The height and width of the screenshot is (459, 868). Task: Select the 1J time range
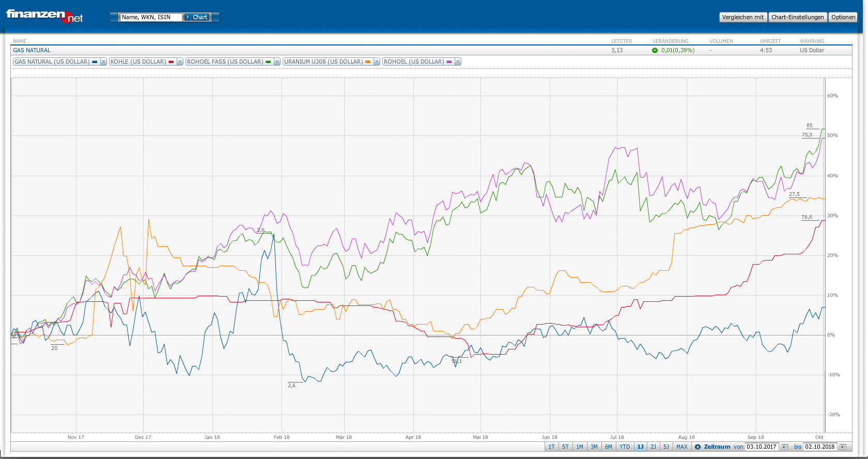point(641,447)
